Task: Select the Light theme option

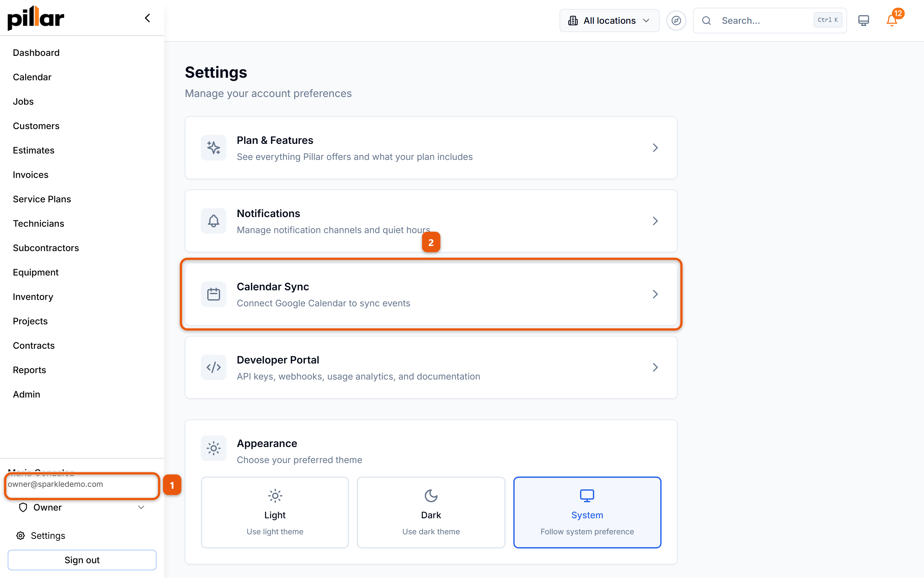Action: coord(275,512)
